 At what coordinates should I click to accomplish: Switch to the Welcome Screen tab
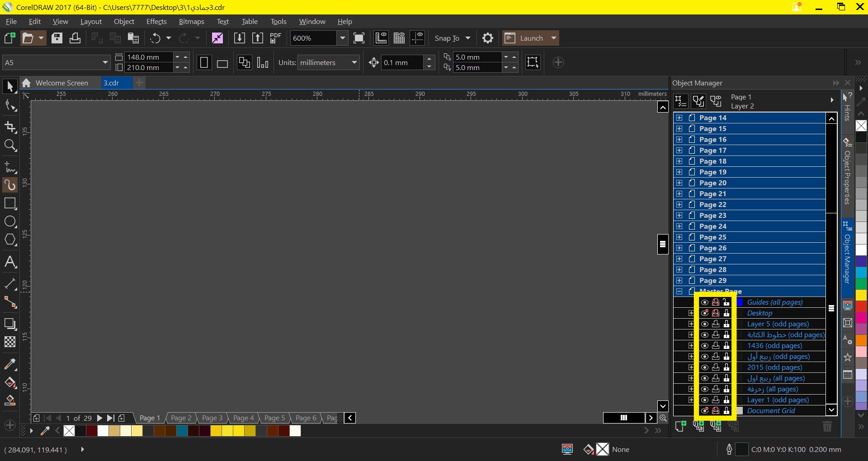(61, 83)
